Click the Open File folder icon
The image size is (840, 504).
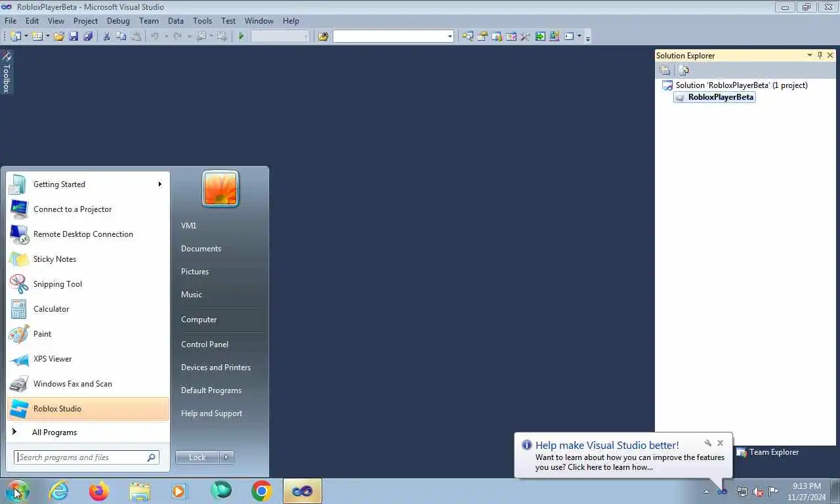point(59,37)
